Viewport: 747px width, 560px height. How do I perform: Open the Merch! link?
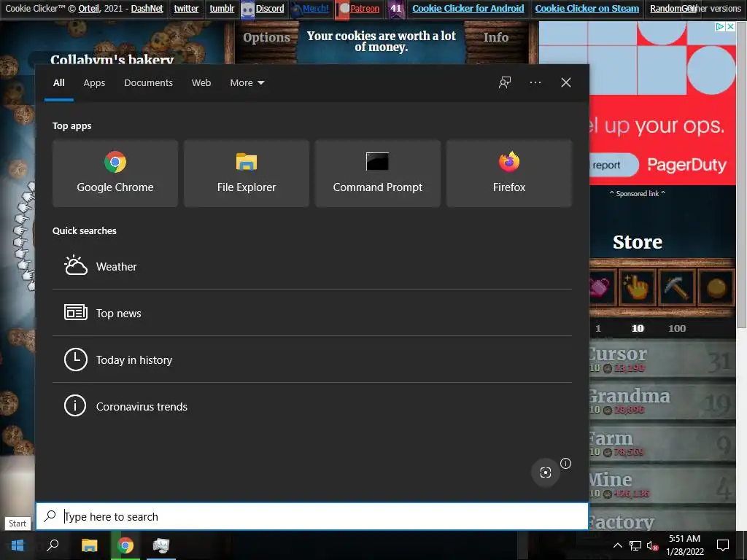(315, 9)
